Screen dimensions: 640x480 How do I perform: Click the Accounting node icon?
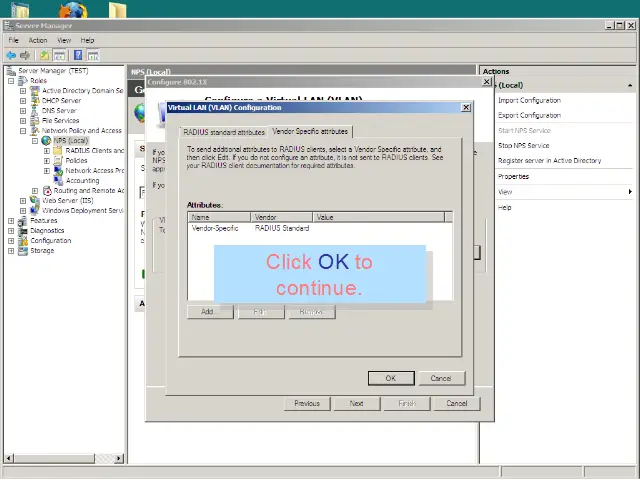pyautogui.click(x=58, y=180)
